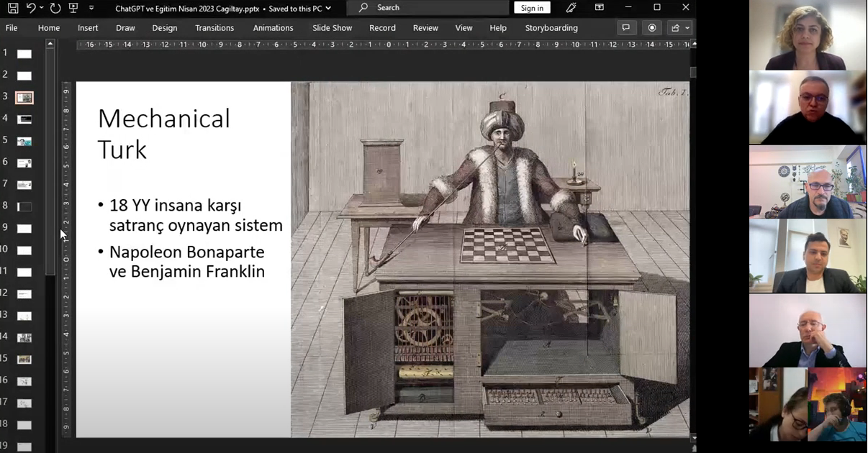Click the horizontal ruler
The height and width of the screenshot is (453, 868).
click(384, 45)
